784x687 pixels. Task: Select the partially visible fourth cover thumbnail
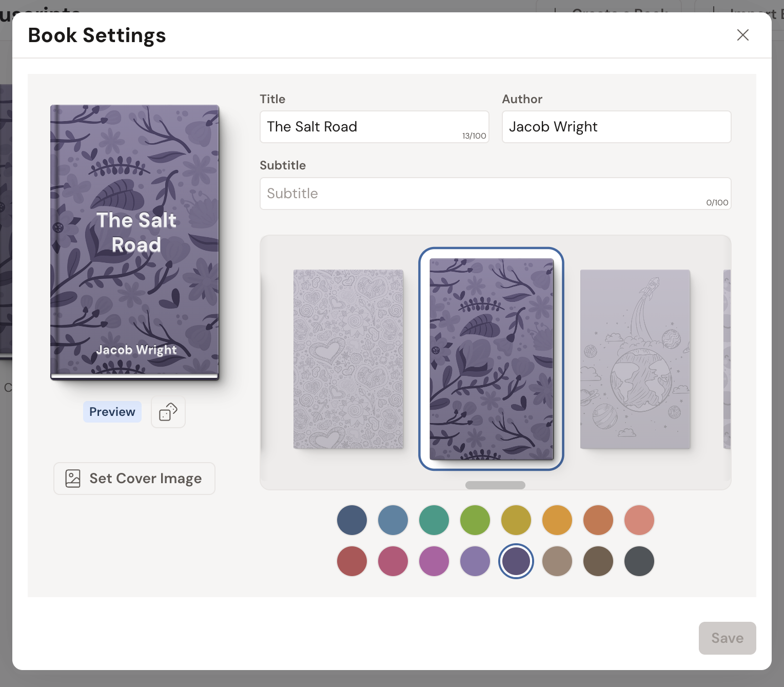[x=727, y=359]
